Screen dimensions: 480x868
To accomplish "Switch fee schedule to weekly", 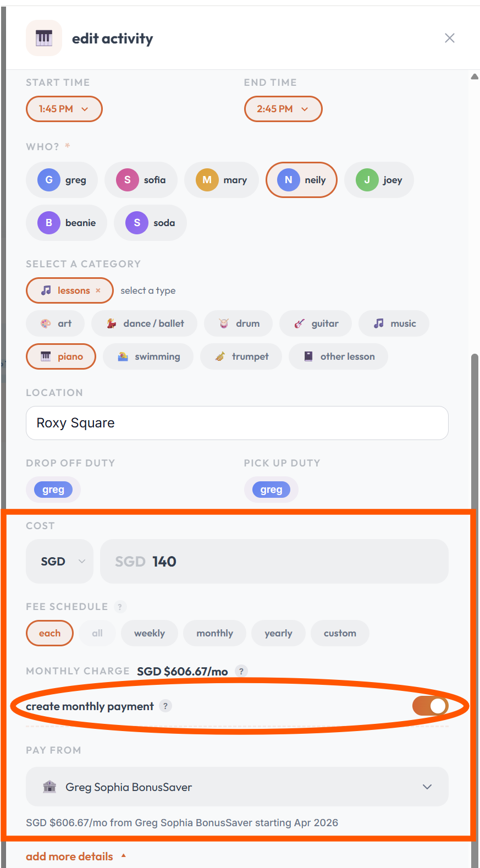I will pyautogui.click(x=150, y=633).
